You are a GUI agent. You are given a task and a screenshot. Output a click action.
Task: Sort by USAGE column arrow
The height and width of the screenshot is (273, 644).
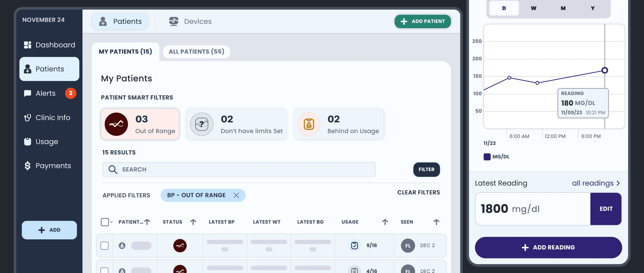point(385,222)
